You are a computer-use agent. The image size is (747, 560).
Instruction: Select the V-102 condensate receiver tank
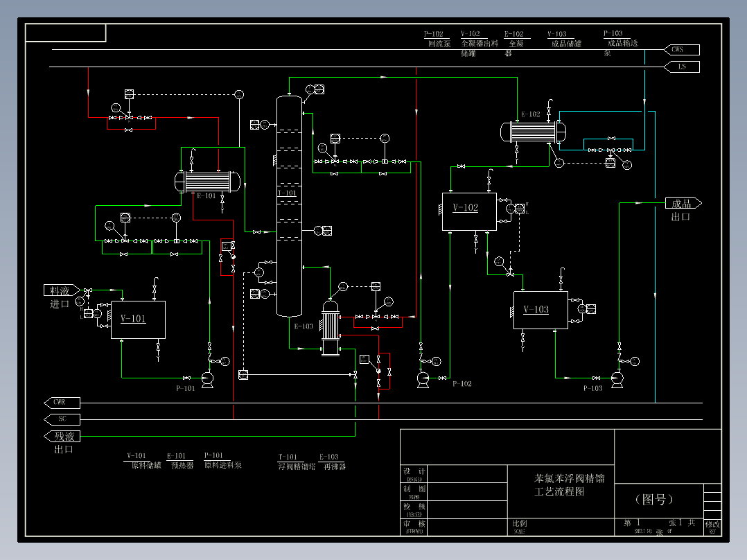[469, 211]
